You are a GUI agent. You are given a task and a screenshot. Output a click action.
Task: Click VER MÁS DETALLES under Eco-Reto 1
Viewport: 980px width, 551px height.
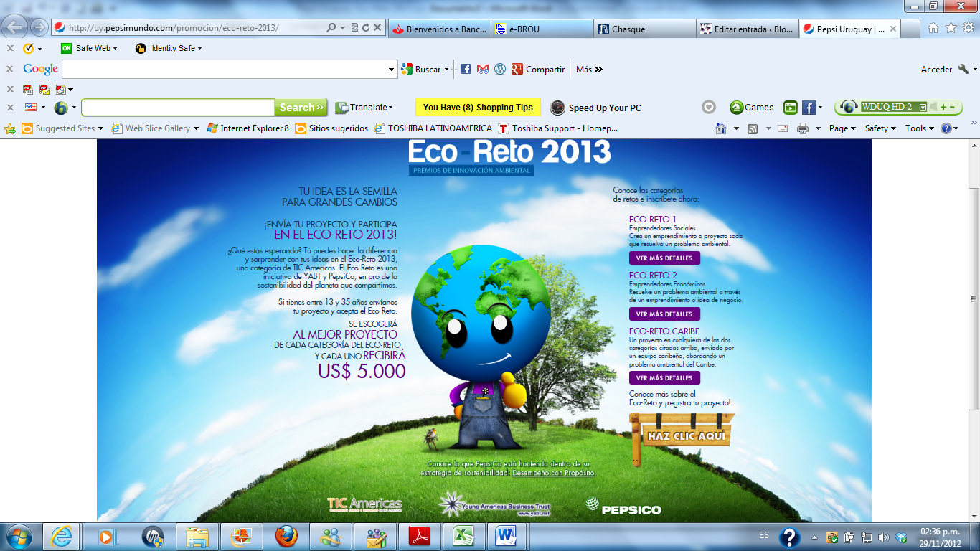coord(664,258)
